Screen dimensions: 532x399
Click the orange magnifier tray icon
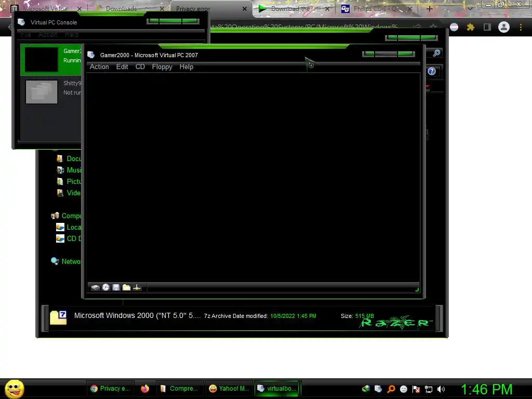coord(391,389)
